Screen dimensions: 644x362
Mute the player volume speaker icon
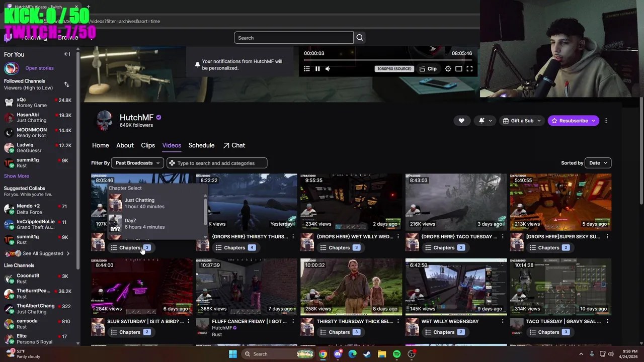328,69
